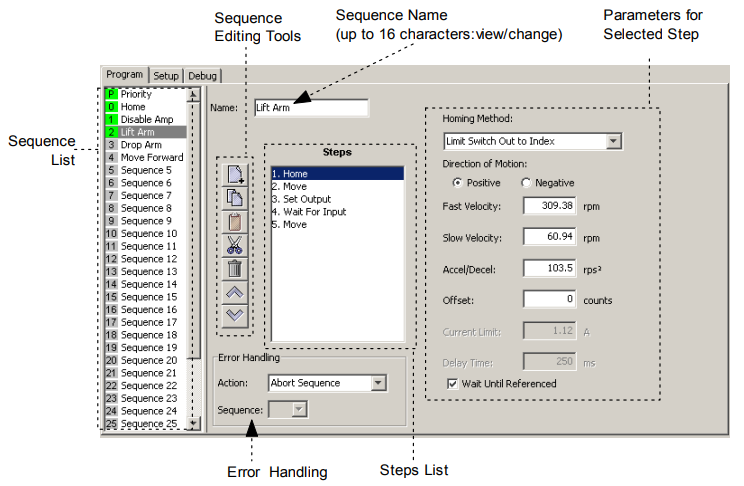Screen dimensions: 744x486
Task: Switch to the Debug tab
Action: 202,76
